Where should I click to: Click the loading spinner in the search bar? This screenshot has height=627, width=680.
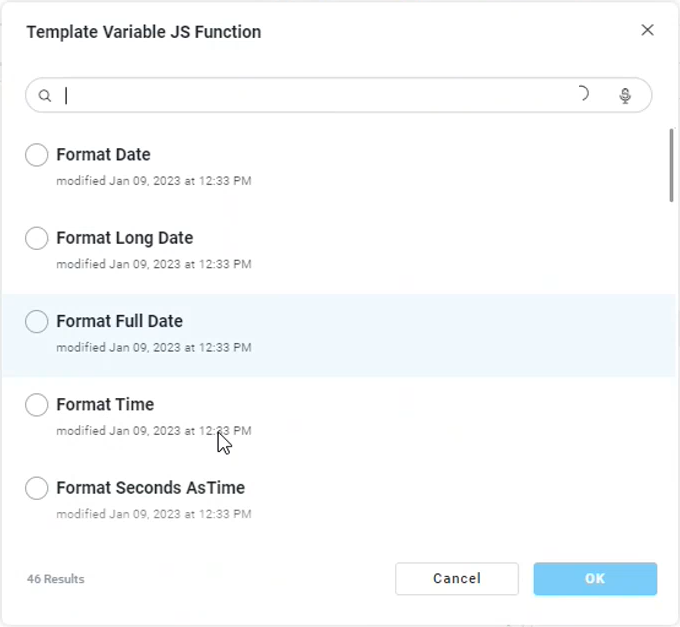(582, 94)
